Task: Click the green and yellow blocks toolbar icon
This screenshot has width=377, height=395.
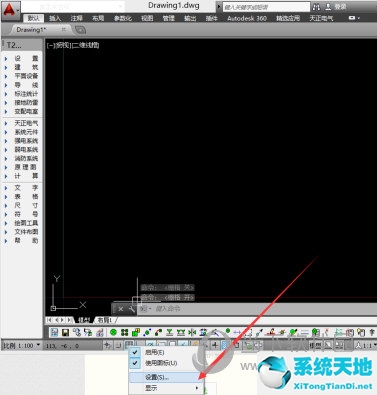Action: point(136,332)
